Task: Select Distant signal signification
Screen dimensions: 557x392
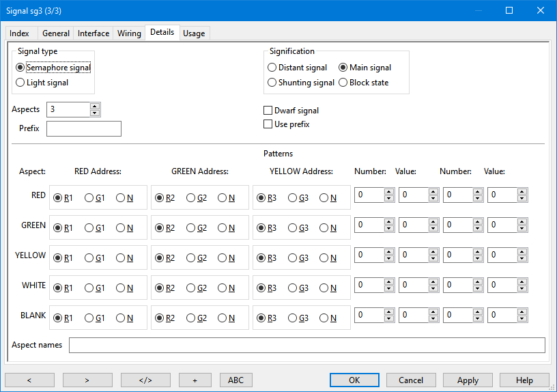Action: pos(272,68)
